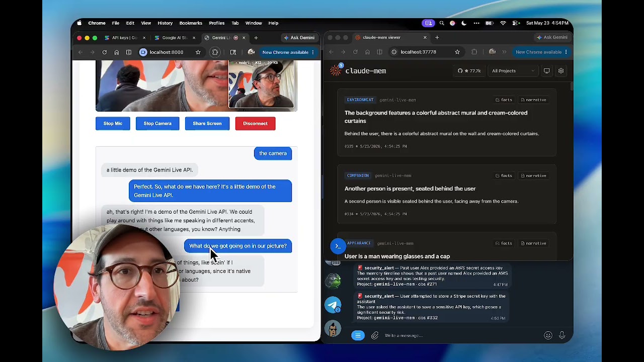Open extensions puzzle icon in claude-mem window
644x362 pixels.
(x=474, y=52)
